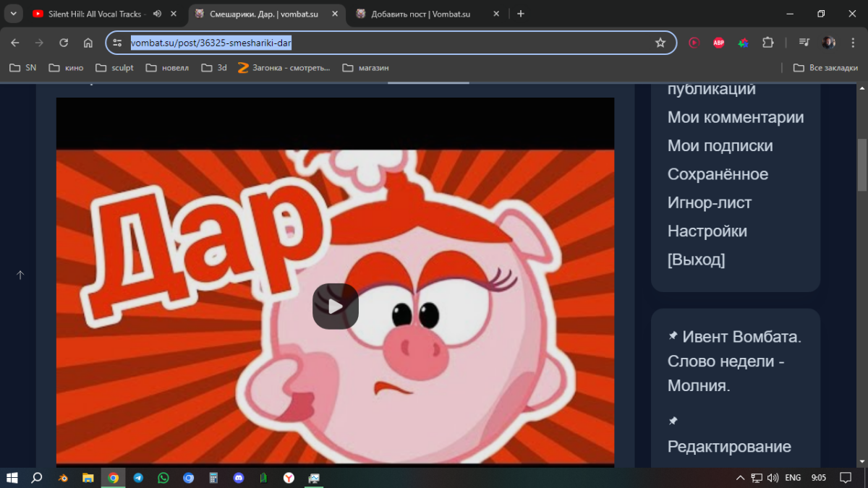This screenshot has height=488, width=868.
Task: Open WhatsApp from taskbar
Action: coord(163,478)
